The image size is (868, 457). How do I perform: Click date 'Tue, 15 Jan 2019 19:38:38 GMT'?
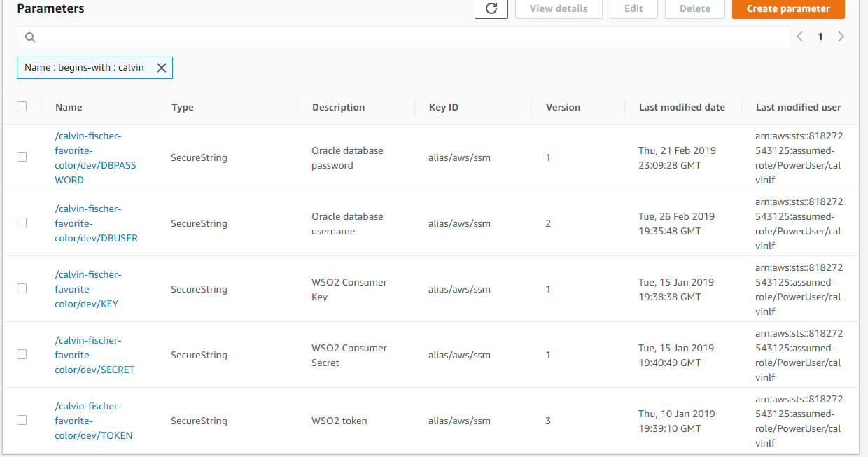[x=676, y=290]
